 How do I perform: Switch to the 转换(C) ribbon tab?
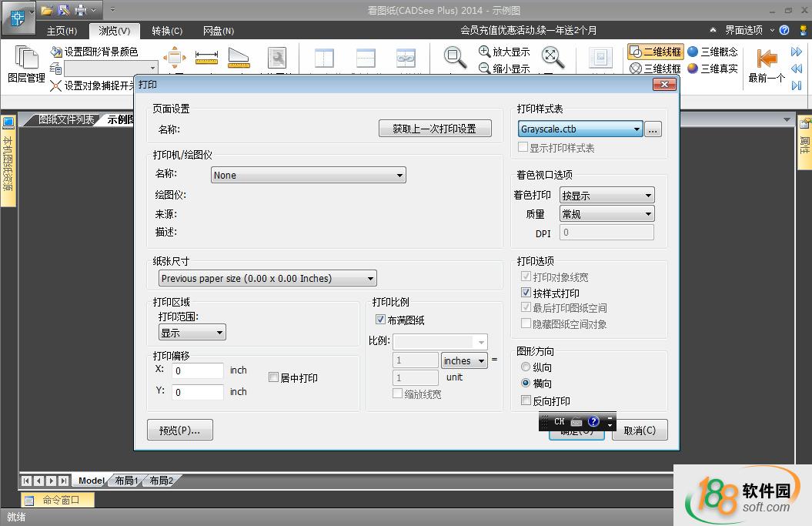pos(167,31)
